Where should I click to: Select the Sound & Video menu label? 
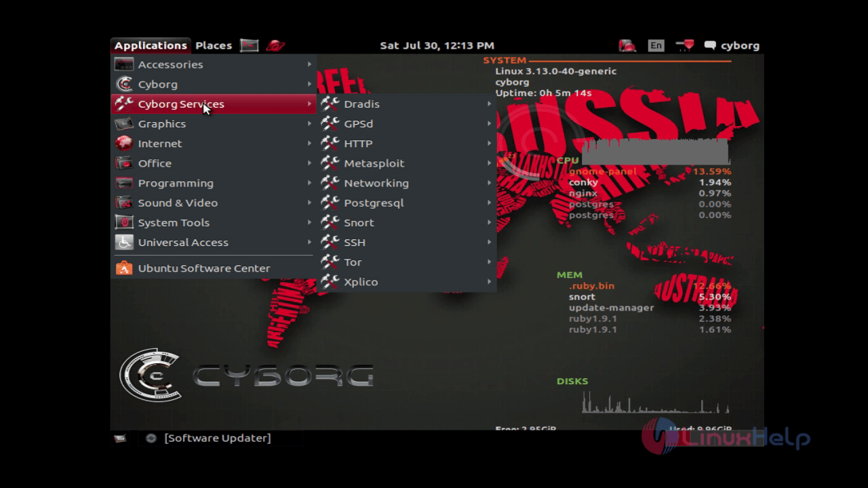click(178, 203)
